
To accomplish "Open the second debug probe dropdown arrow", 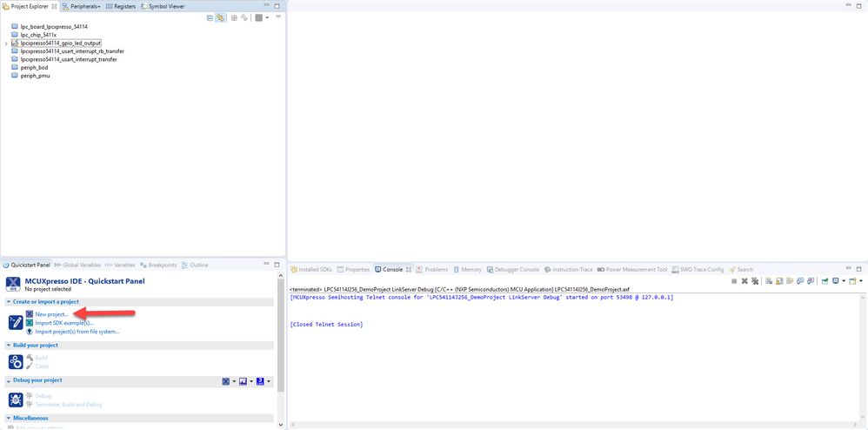I will 251,381.
